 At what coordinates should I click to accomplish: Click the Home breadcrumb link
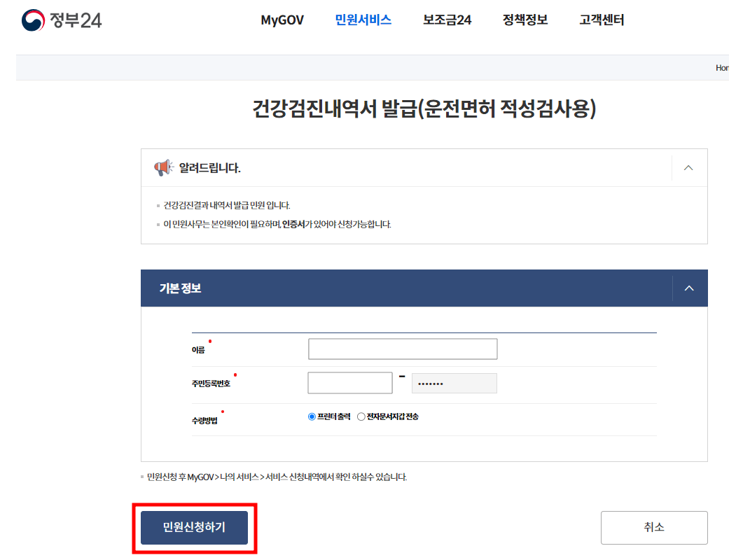point(723,67)
